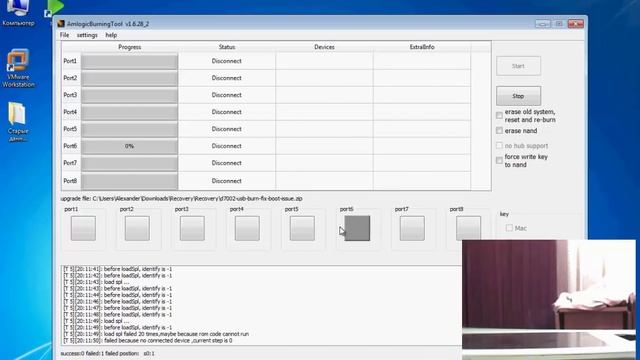Minimize the AmlogicBurningTool window
The height and width of the screenshot is (360, 640).
[542, 24]
